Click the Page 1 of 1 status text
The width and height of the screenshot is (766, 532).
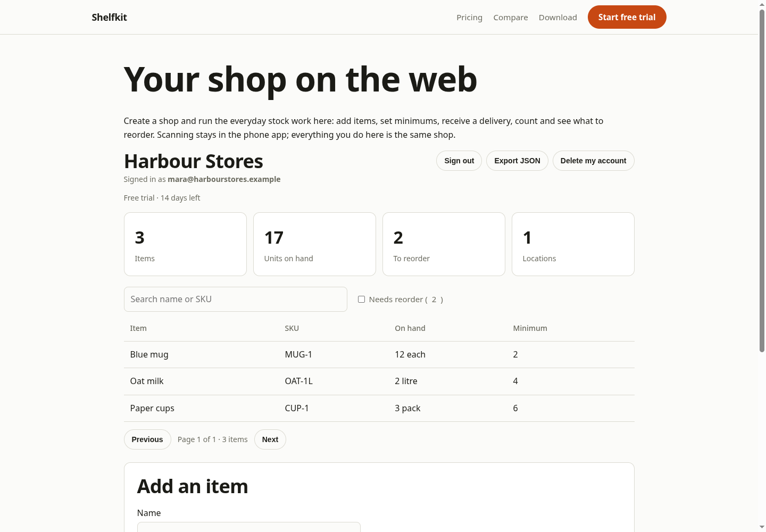click(x=213, y=439)
